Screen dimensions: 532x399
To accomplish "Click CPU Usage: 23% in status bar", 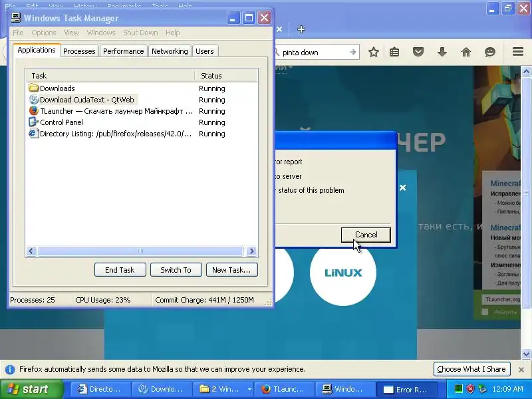I will pos(103,300).
